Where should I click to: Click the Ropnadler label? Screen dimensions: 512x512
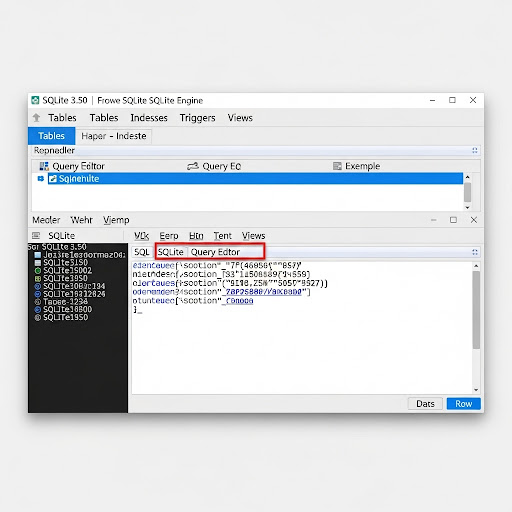[x=54, y=150]
